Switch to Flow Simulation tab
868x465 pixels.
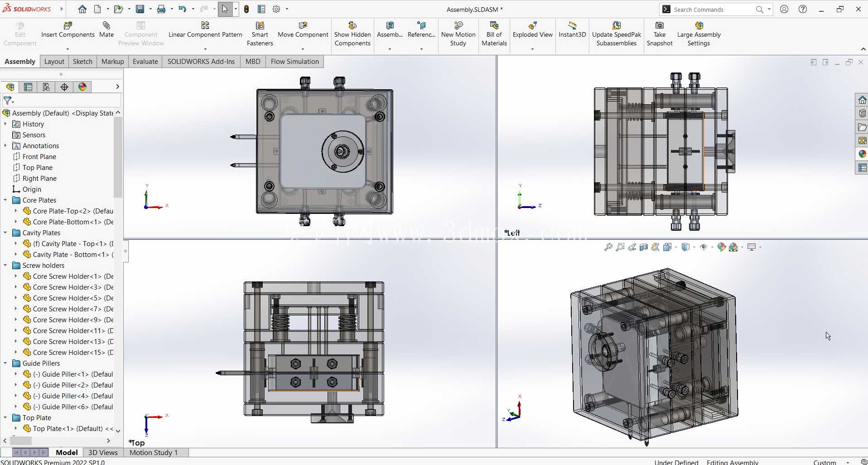295,62
